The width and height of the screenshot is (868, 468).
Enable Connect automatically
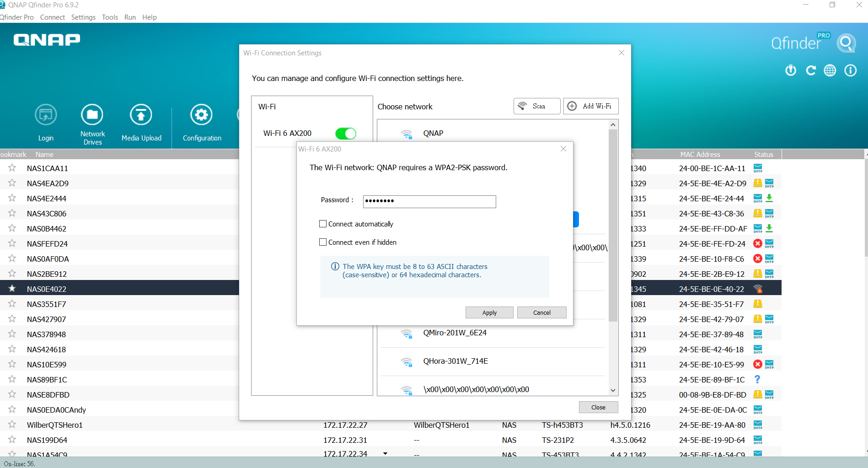coord(323,224)
